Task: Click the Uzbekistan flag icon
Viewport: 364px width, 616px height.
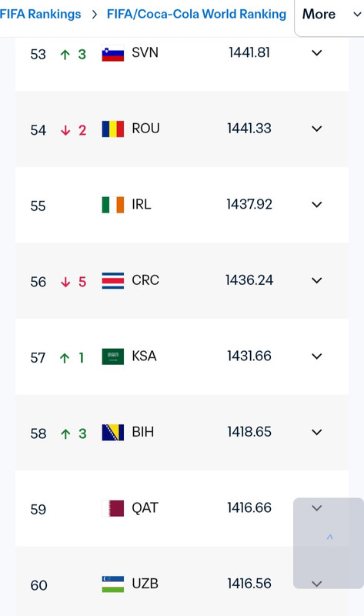Action: point(112,584)
